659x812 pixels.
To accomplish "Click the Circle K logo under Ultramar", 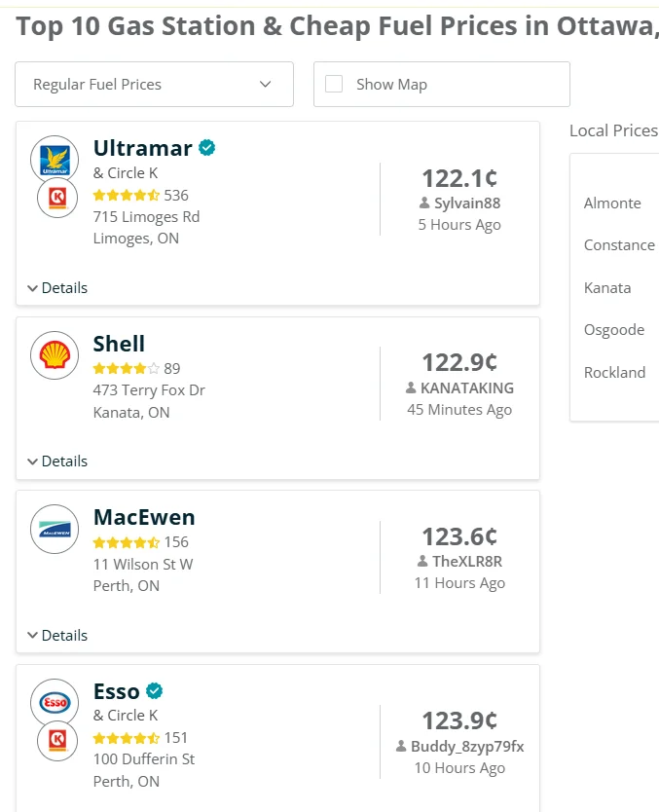I will pos(57,198).
